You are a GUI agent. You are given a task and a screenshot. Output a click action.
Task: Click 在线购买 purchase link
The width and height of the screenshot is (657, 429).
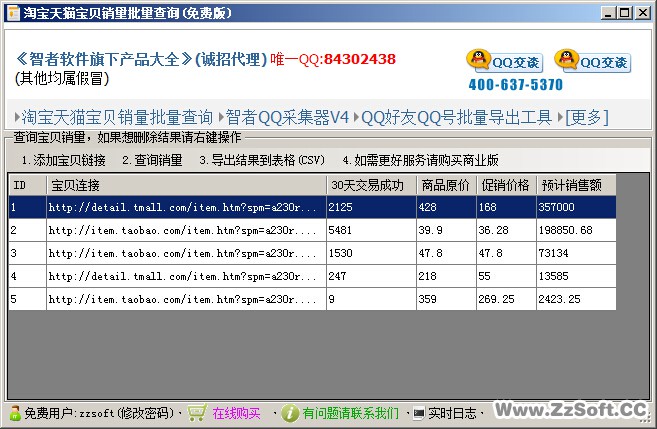236,413
